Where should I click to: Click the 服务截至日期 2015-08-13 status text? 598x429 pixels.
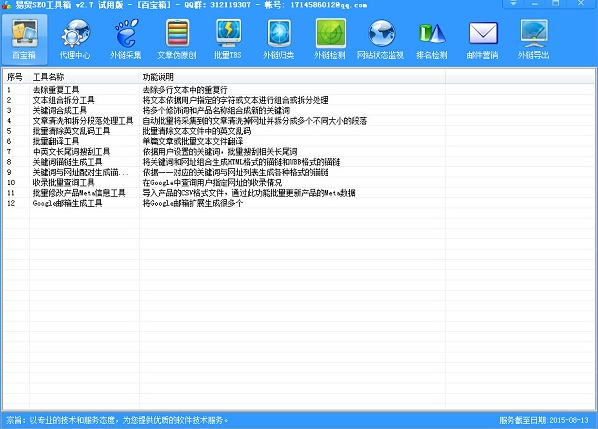point(544,420)
